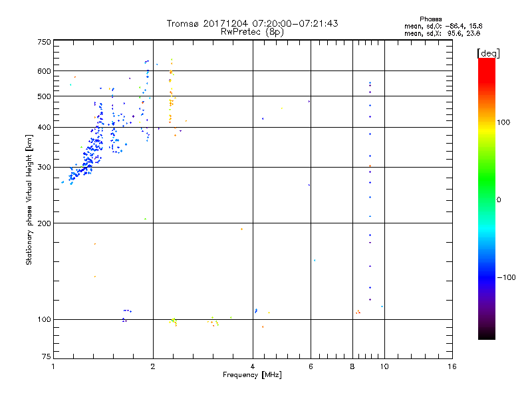Click the '200' height axis tick label
532x399 pixels.
point(44,223)
